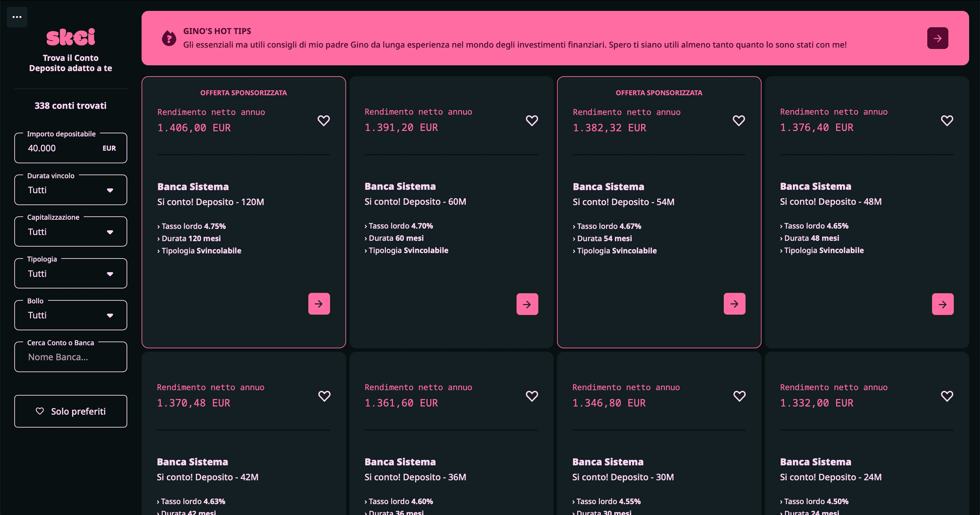This screenshot has height=515, width=980.
Task: Click Si conto! Deposito - 30M title
Action: 623,477
